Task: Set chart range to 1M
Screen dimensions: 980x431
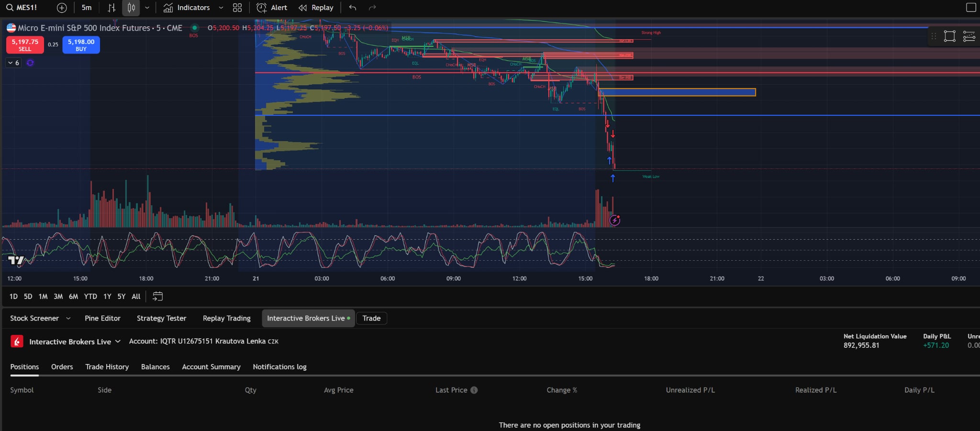Action: point(43,297)
